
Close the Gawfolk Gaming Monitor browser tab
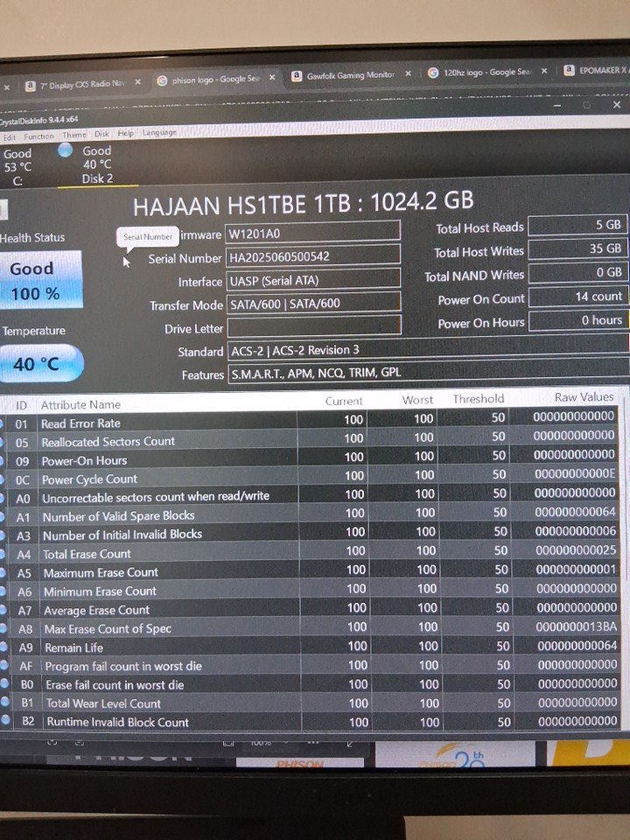coord(408,75)
